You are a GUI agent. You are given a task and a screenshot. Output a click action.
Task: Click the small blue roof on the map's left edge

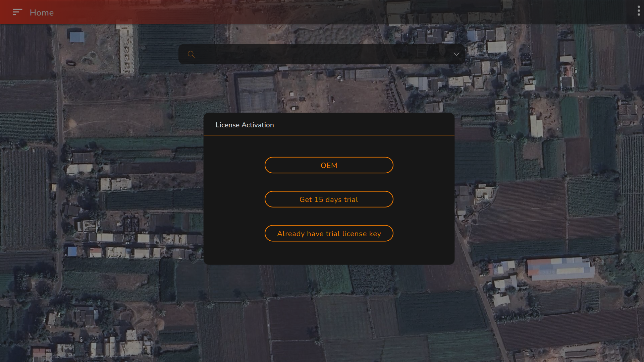coord(72,251)
